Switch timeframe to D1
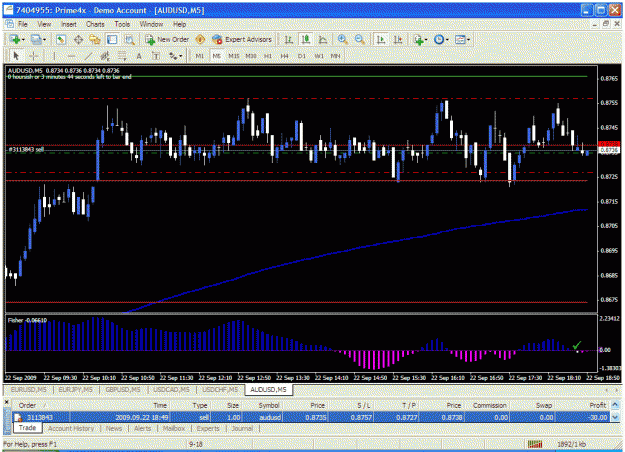Image resolution: width=625 pixels, height=452 pixels. click(302, 56)
